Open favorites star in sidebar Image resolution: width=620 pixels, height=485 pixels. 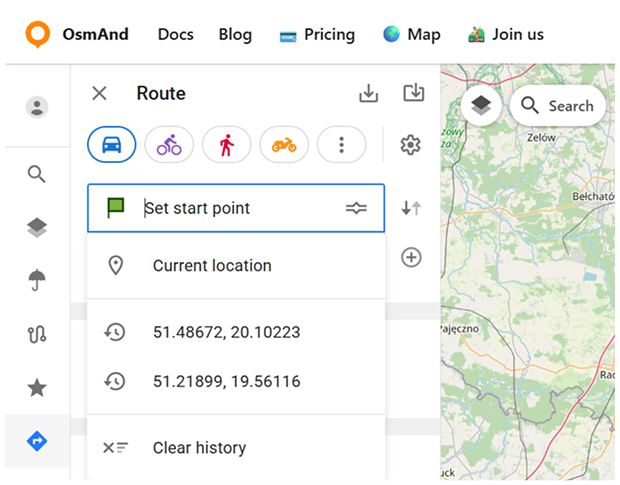point(37,388)
